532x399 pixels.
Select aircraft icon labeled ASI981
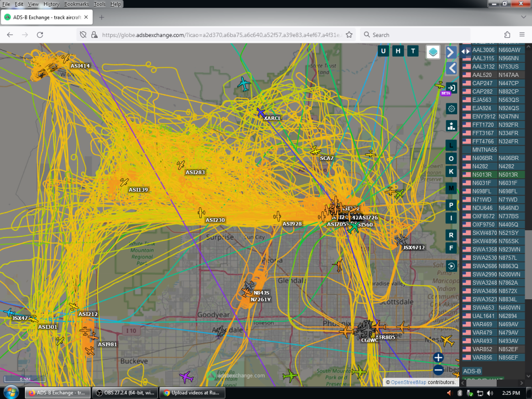93,336
